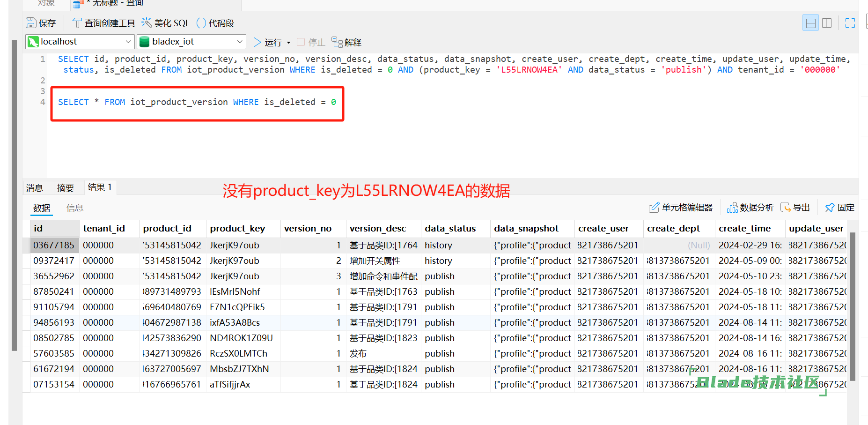This screenshot has width=868, height=425.
Task: Click the Stop (停止) button
Action: coord(311,42)
